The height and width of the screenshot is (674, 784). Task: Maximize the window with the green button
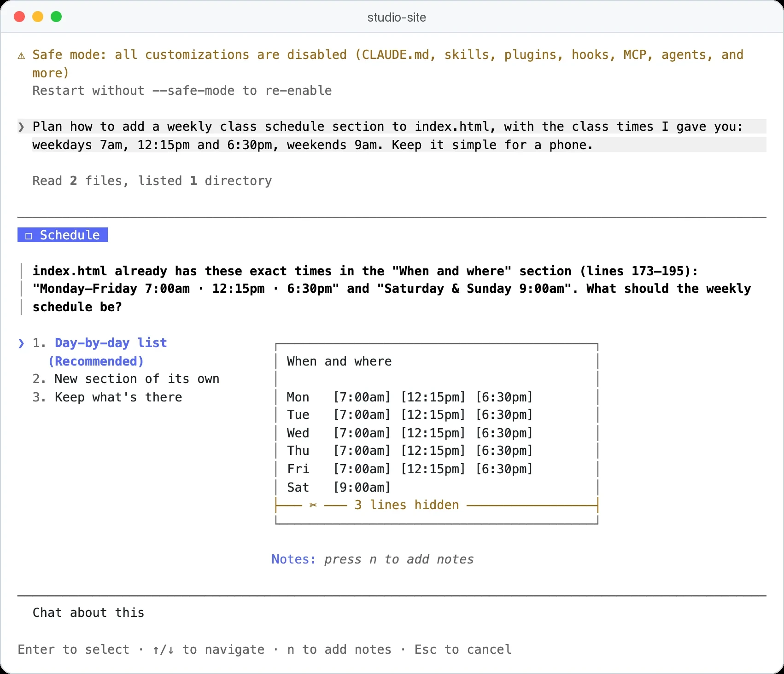pyautogui.click(x=56, y=17)
